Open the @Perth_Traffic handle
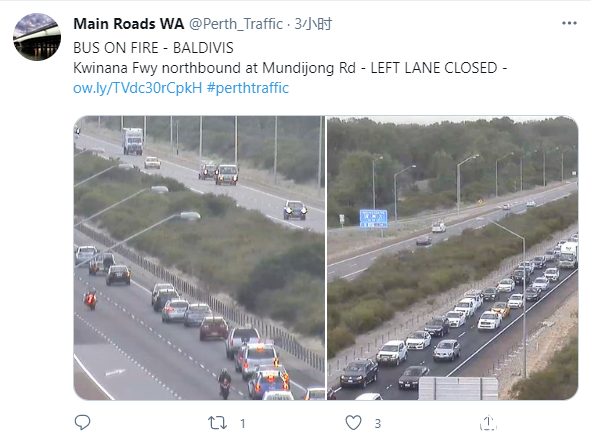This screenshot has width=591, height=437. click(x=236, y=24)
